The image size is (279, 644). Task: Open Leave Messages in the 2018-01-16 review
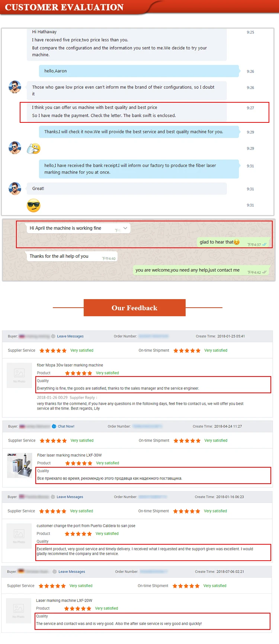(x=70, y=497)
